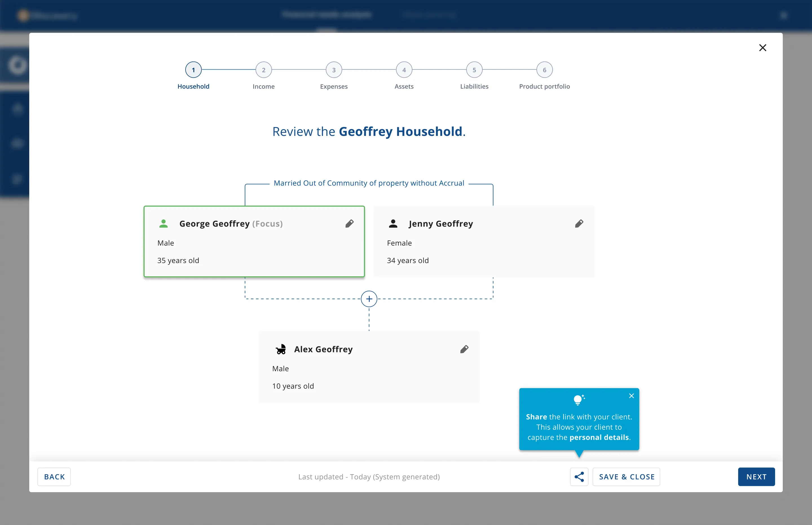Click SAVE & CLOSE button

[626, 477]
